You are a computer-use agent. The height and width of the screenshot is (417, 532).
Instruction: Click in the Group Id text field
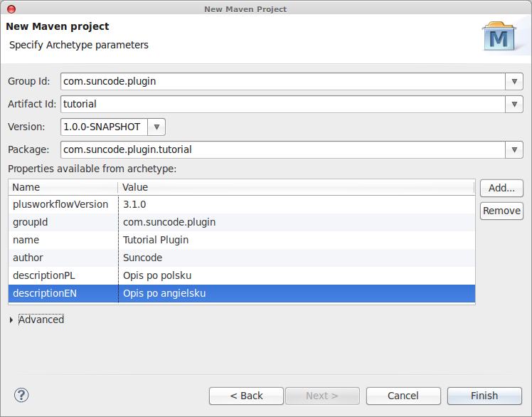coord(283,82)
